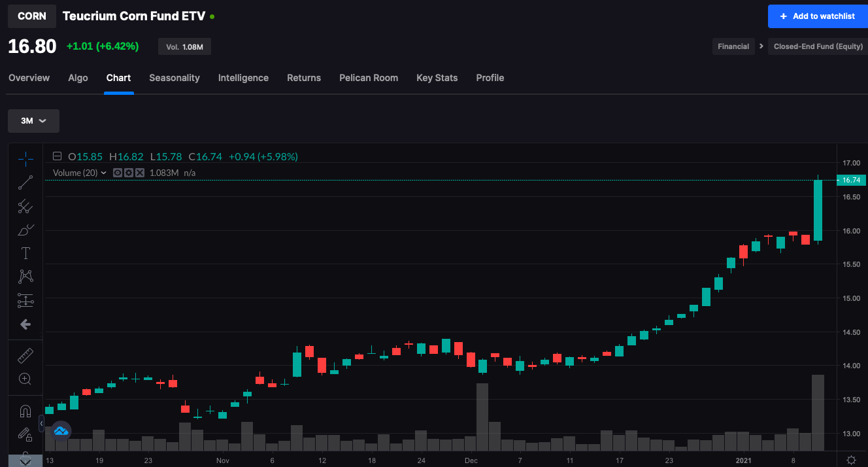Choose the text annotation tool
868x467 pixels.
25,253
